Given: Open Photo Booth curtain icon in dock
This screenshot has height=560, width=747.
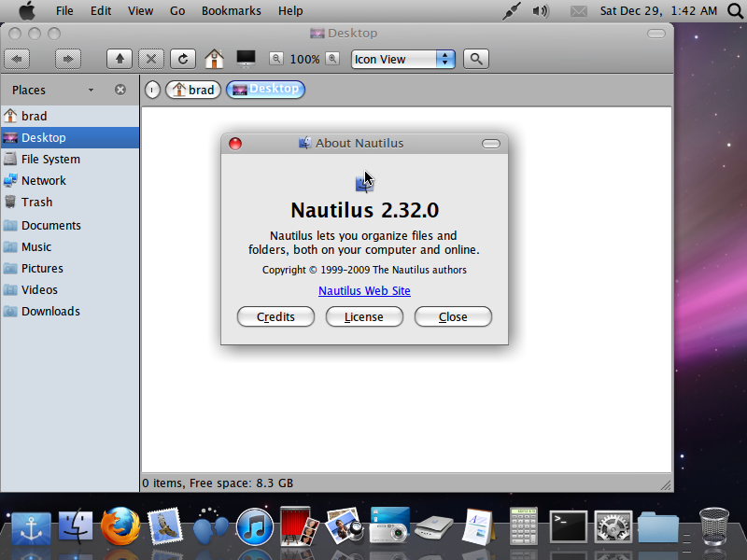Looking at the screenshot, I should tap(299, 525).
